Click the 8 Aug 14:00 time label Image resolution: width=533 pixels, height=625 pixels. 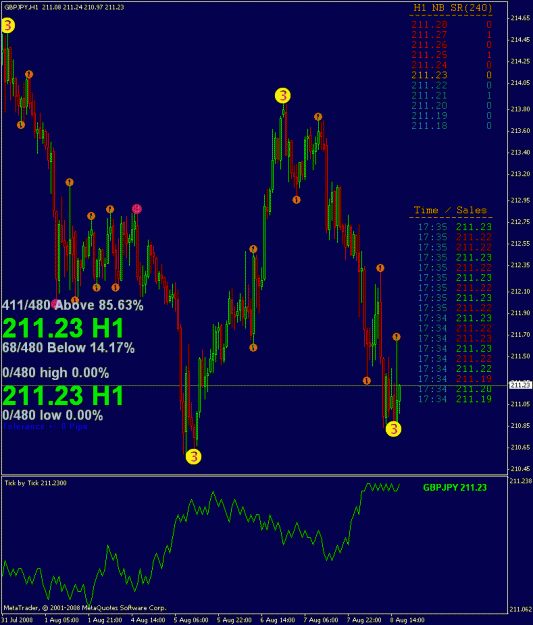[407, 620]
